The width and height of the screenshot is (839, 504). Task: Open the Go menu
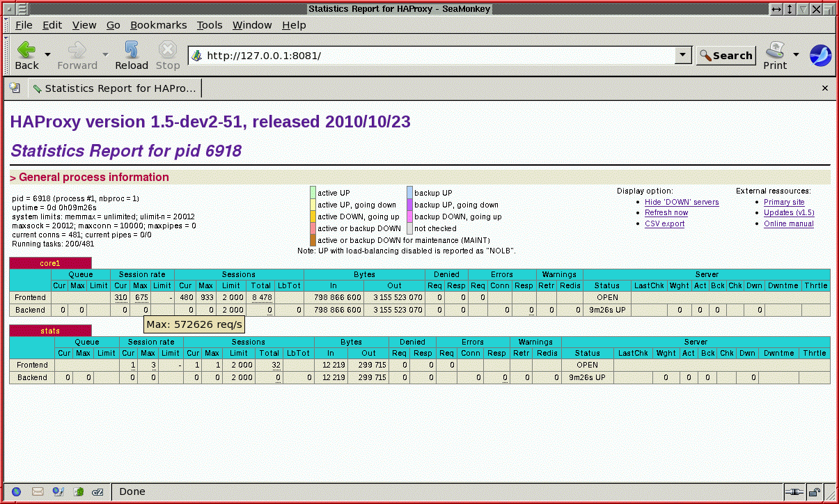tap(113, 24)
